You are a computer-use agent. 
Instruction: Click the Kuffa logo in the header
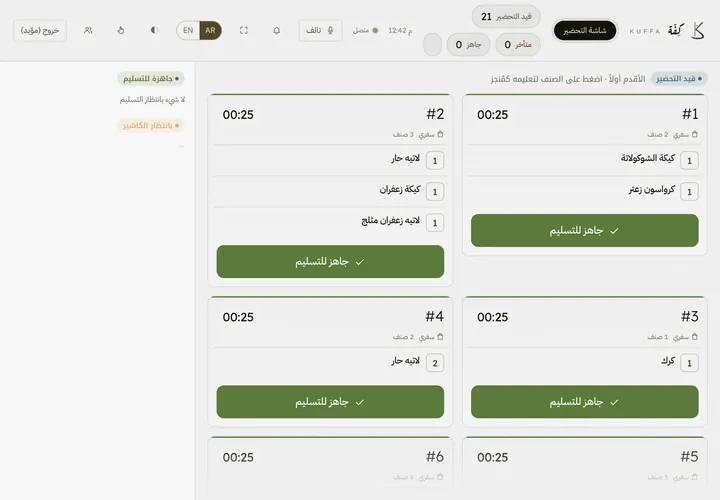(x=667, y=31)
